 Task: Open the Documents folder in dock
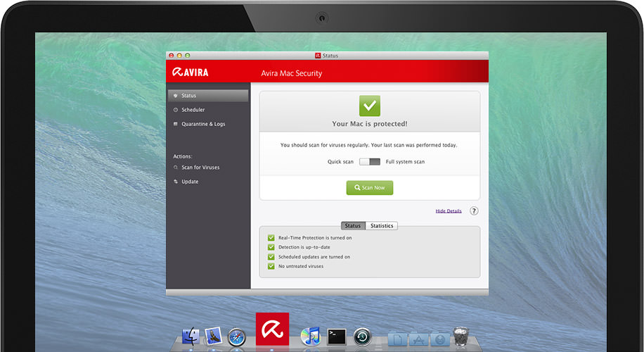(x=397, y=339)
